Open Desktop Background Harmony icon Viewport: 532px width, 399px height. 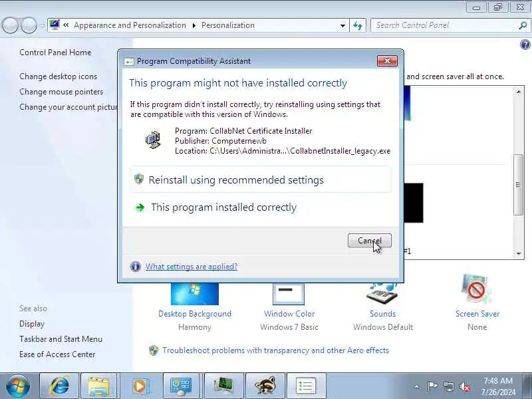[195, 294]
